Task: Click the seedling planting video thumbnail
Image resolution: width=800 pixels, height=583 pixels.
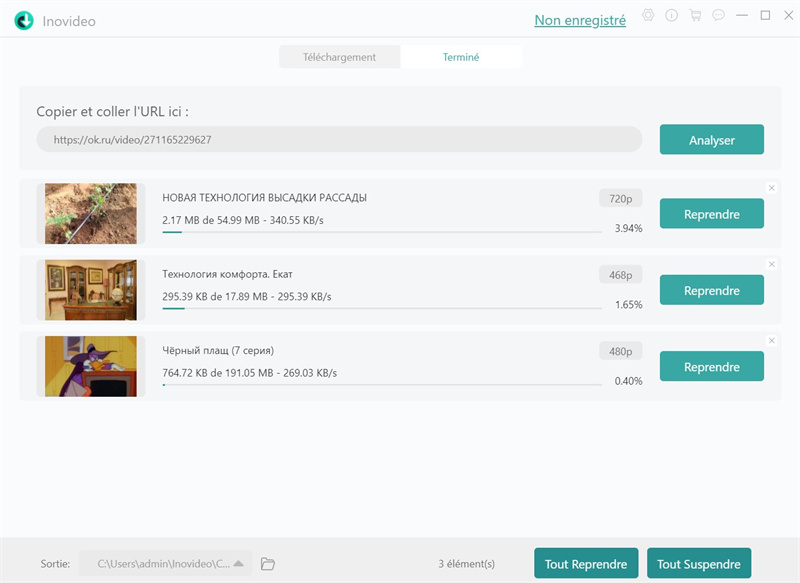Action: 91,214
